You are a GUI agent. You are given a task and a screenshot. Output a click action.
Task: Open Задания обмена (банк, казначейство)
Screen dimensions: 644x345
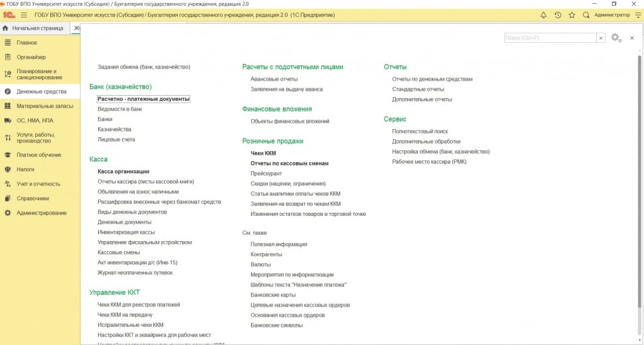point(144,67)
